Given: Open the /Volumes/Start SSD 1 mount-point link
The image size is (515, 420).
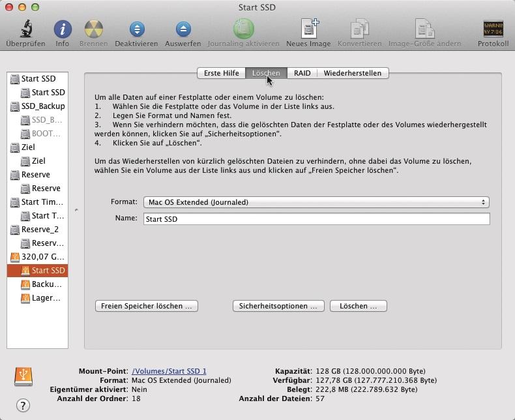Looking at the screenshot, I should pos(169,371).
